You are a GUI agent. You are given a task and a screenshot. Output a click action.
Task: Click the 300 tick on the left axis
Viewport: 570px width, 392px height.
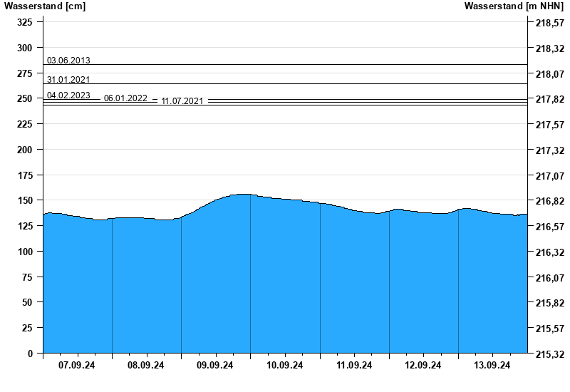25,48
